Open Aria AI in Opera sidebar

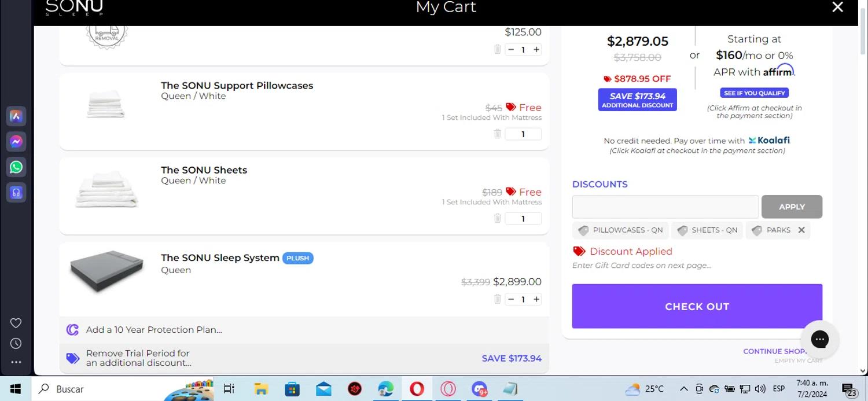click(16, 116)
